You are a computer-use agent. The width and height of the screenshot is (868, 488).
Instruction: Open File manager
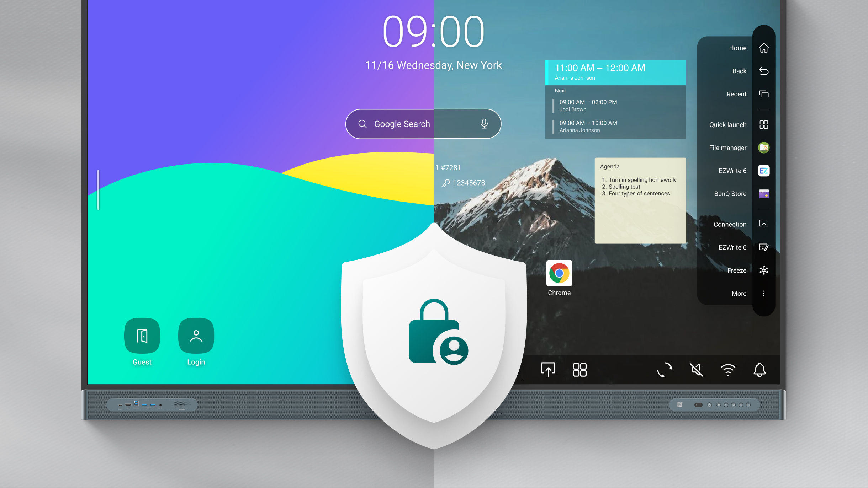[x=763, y=147]
